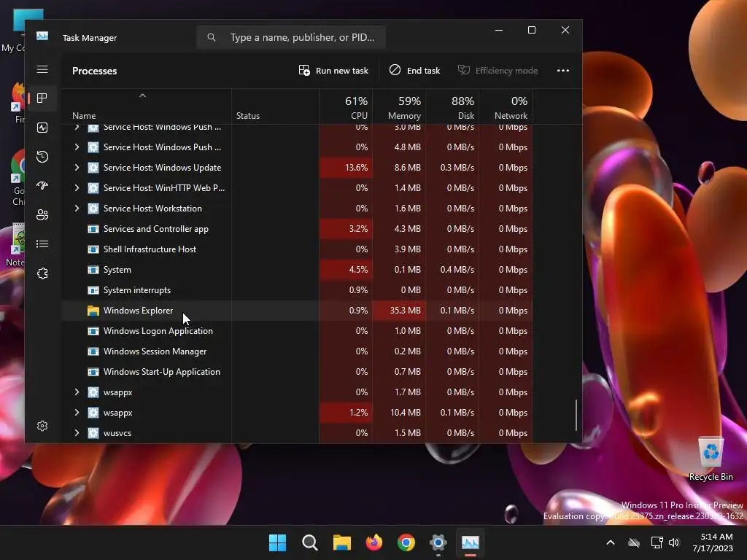The width and height of the screenshot is (747, 560).
Task: Open the Windows Start button
Action: click(x=278, y=542)
